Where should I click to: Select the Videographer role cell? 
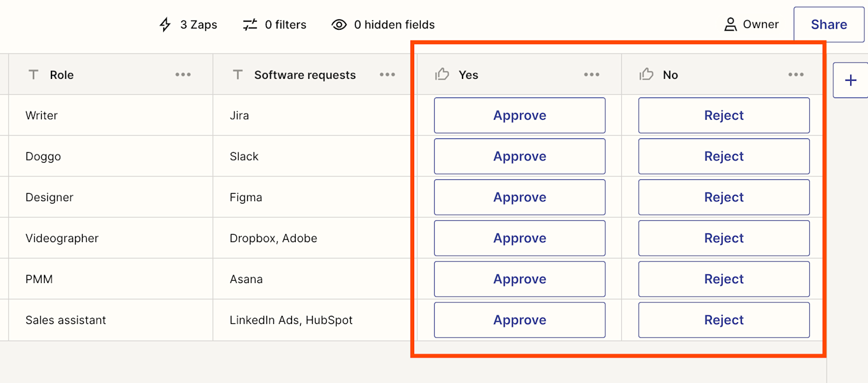(x=111, y=238)
